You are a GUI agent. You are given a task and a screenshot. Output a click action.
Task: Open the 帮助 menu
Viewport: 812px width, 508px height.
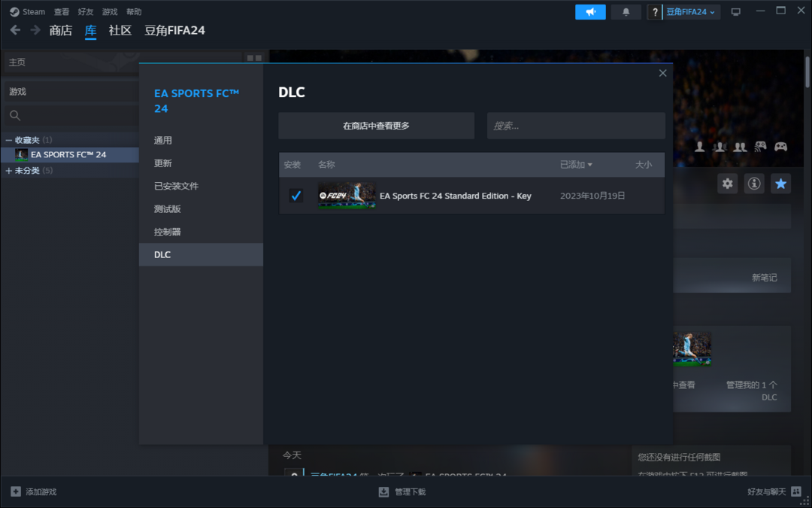tap(134, 11)
